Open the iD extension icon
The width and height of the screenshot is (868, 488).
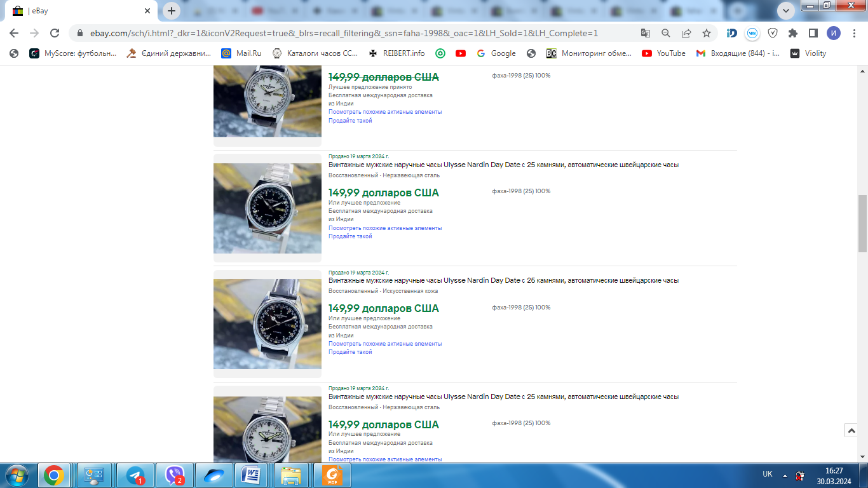[x=732, y=33]
